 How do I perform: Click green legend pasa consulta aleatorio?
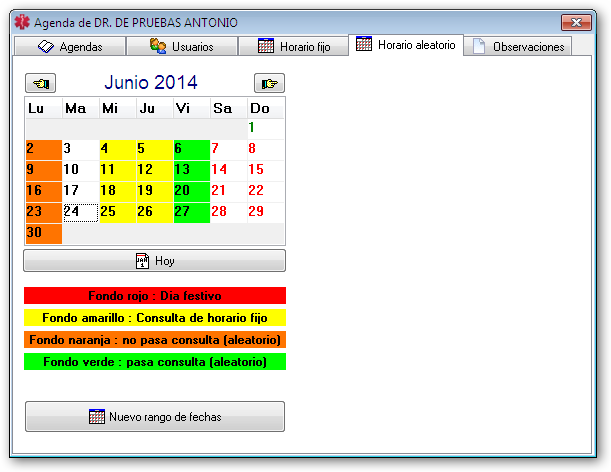(x=155, y=362)
